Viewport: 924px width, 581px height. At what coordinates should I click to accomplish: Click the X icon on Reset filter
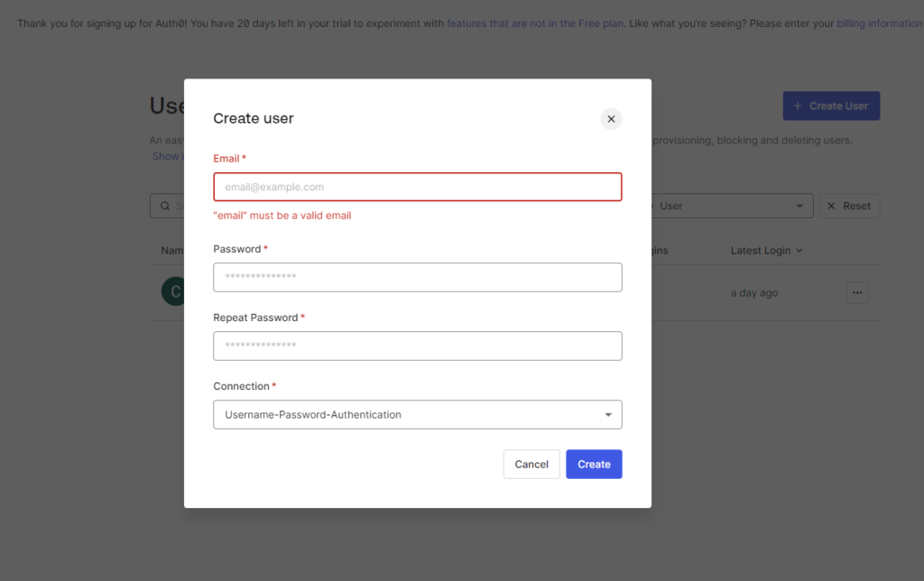pyautogui.click(x=832, y=206)
